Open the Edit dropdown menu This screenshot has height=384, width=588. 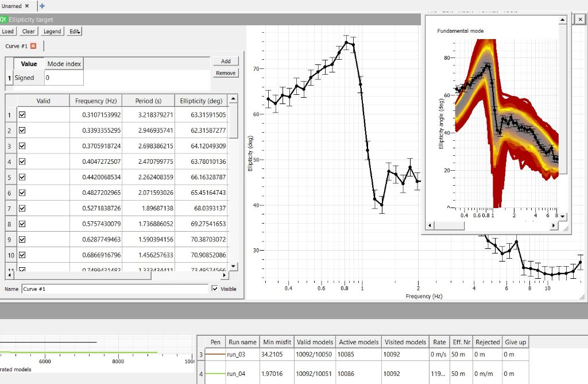point(75,32)
